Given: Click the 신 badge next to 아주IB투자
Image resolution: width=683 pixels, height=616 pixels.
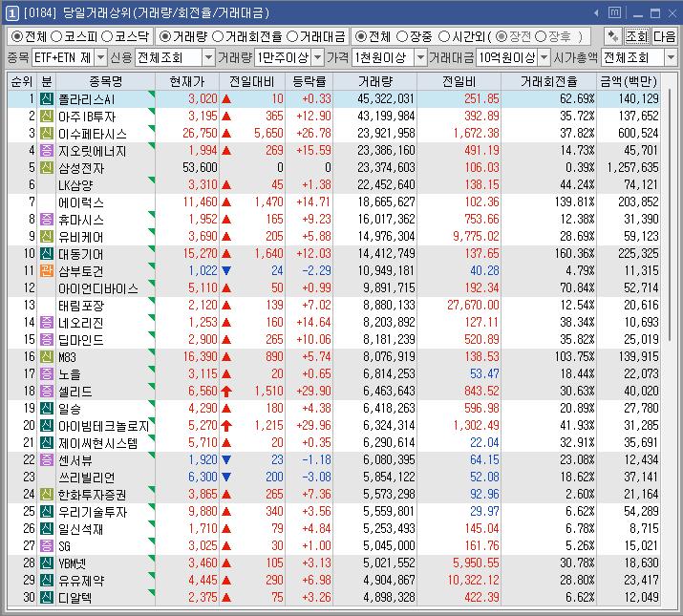Looking at the screenshot, I should point(47,116).
